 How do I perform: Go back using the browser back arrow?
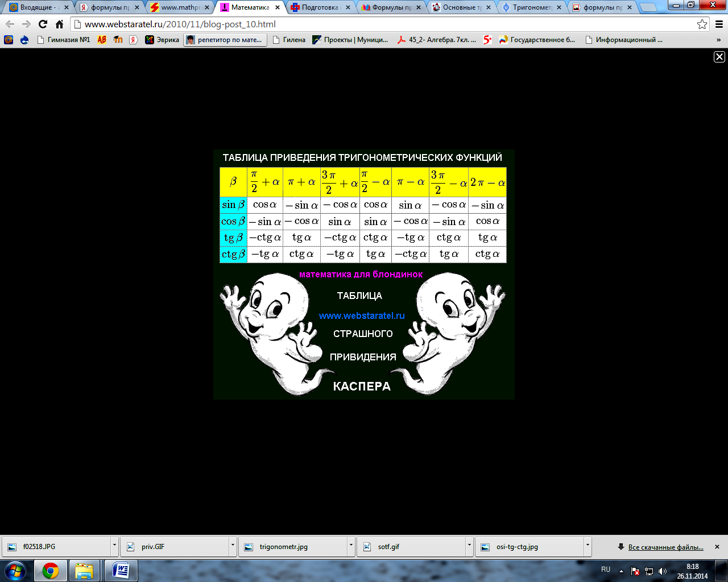(x=10, y=24)
